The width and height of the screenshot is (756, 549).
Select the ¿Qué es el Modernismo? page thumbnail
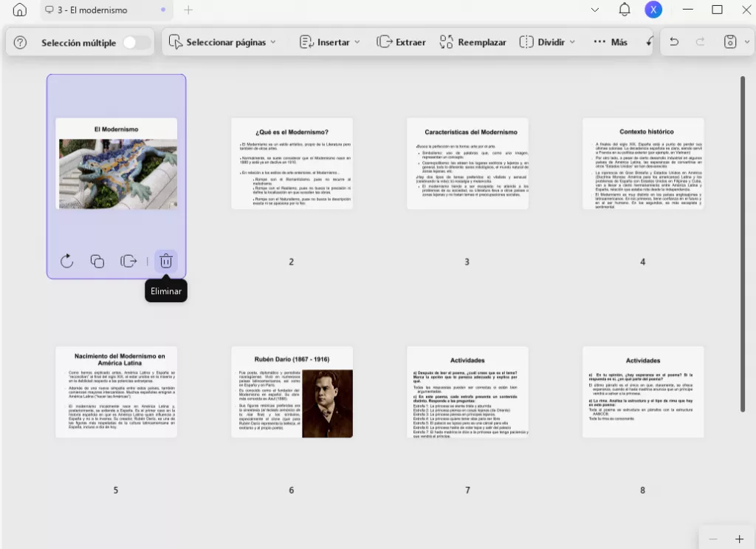point(292,163)
